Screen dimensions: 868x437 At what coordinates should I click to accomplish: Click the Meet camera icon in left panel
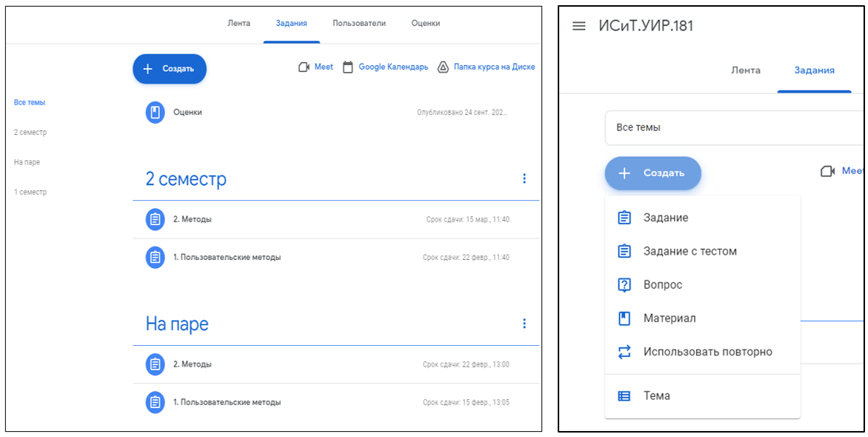point(304,67)
